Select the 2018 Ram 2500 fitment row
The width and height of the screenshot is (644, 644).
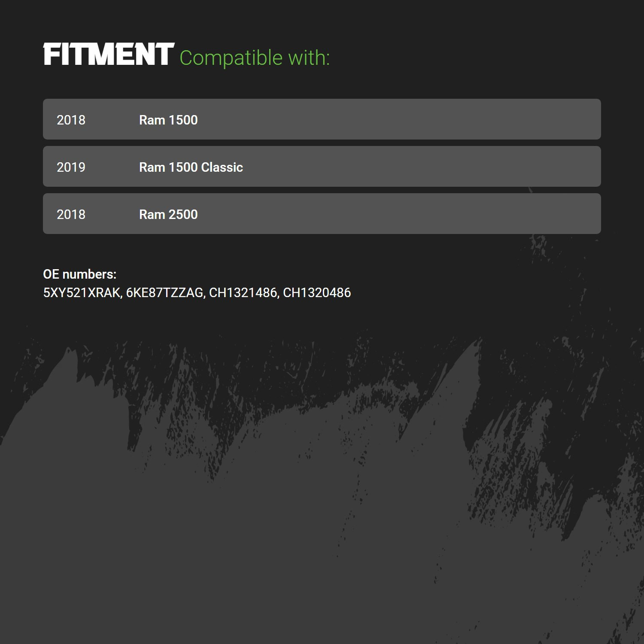(322, 214)
